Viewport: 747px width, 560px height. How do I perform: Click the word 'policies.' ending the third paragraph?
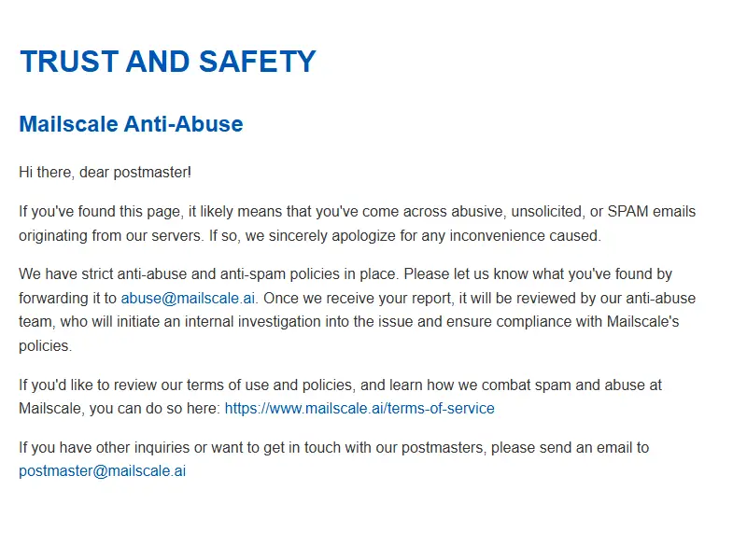(x=45, y=346)
